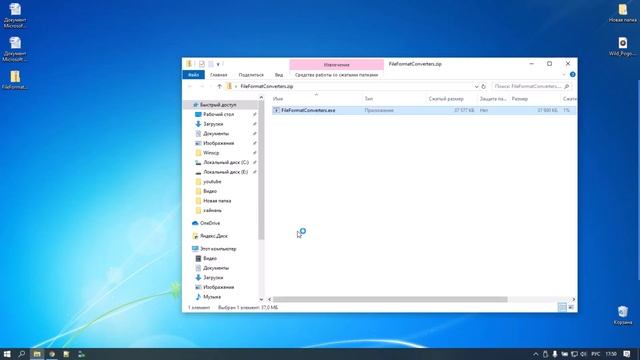This screenshot has height=360, width=640.
Task: Open Локальный диск (C:) in sidebar
Action: pos(226,162)
